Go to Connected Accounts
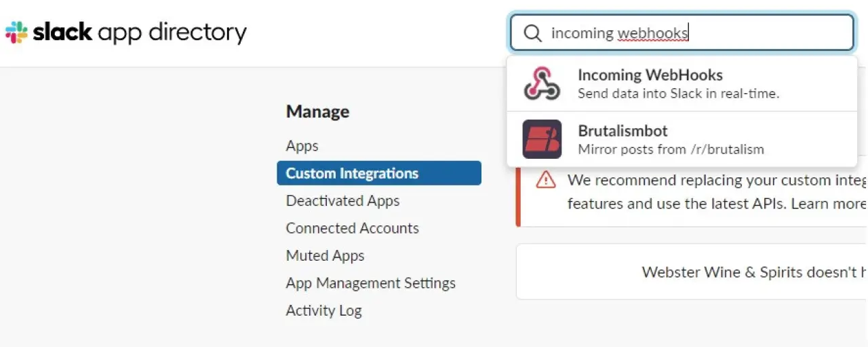This screenshot has width=868, height=347. [352, 228]
